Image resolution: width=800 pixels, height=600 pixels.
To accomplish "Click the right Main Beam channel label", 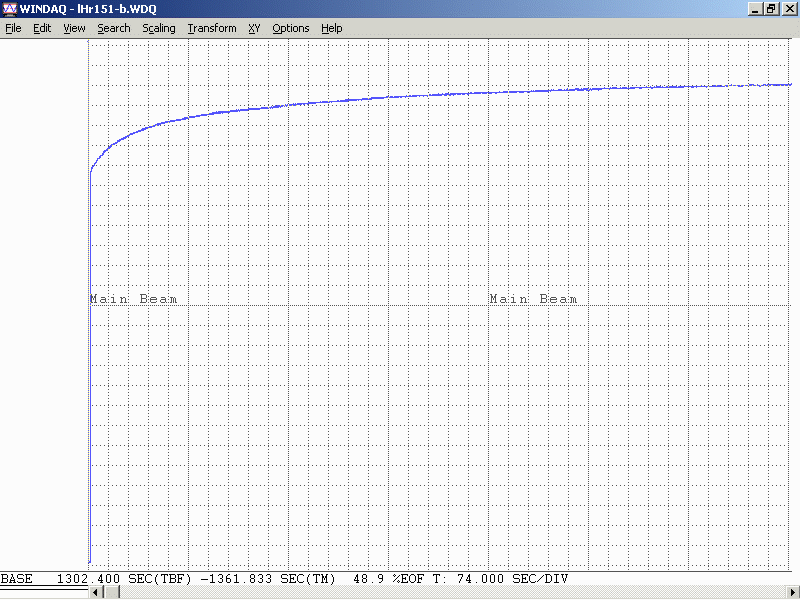I will [533, 299].
